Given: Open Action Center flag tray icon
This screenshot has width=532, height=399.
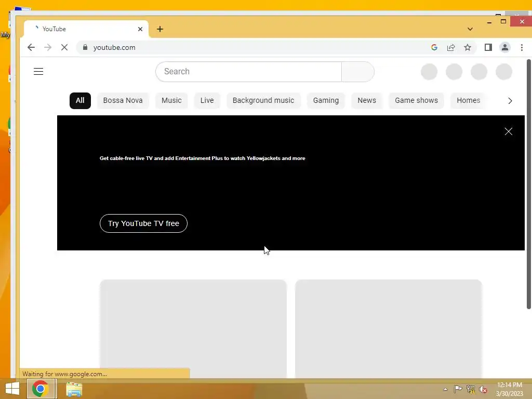Looking at the screenshot, I should click(x=458, y=389).
